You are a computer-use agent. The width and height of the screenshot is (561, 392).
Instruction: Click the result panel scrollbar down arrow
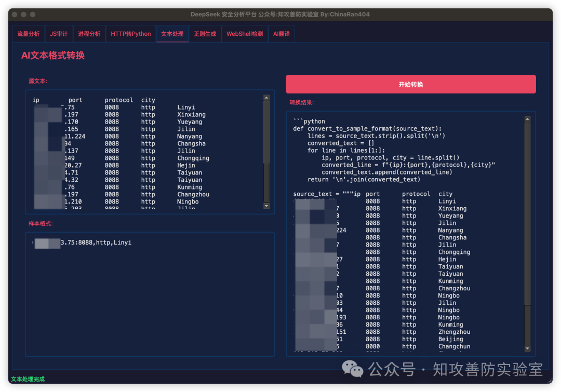527,348
